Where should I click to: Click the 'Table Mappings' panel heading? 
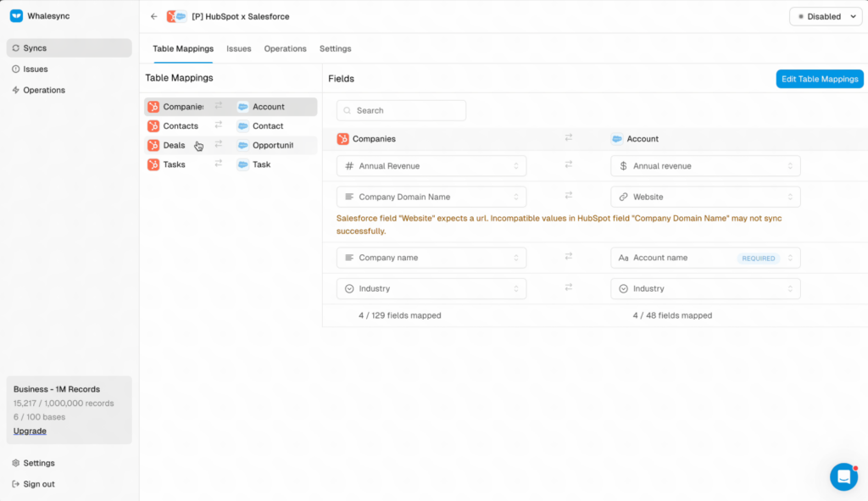(180, 78)
